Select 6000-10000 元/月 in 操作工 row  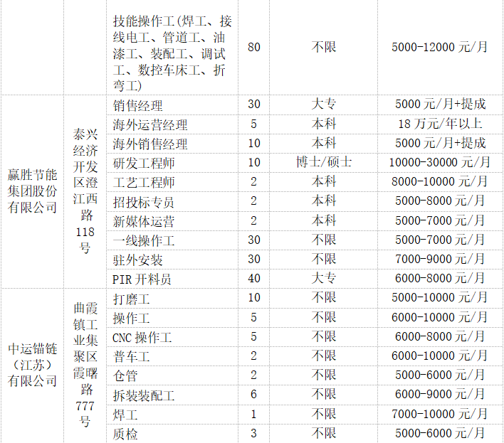click(x=440, y=317)
